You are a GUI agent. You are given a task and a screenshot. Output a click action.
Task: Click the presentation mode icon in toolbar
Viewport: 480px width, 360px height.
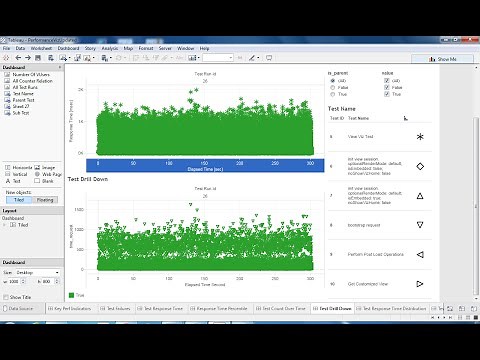pos(269,58)
